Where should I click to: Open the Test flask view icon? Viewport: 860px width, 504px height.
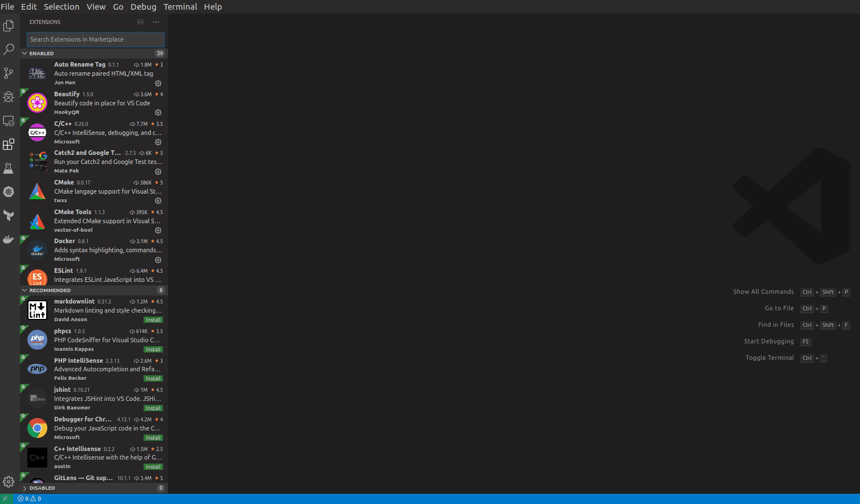tap(9, 168)
